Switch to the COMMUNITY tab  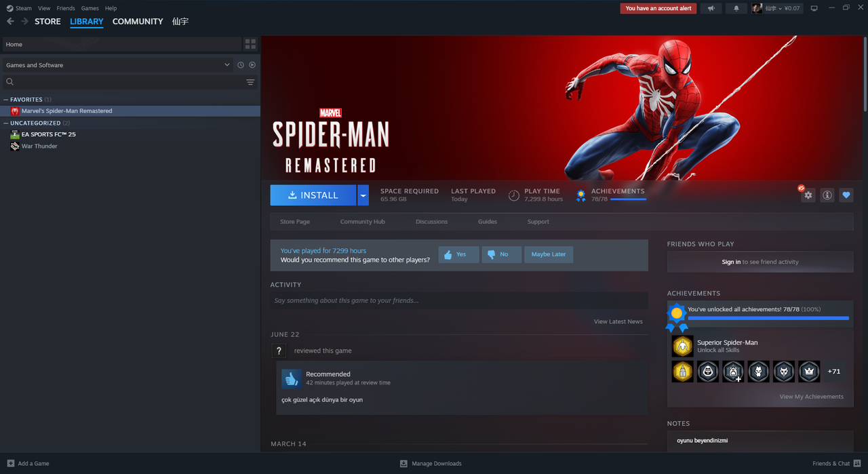pyautogui.click(x=138, y=22)
